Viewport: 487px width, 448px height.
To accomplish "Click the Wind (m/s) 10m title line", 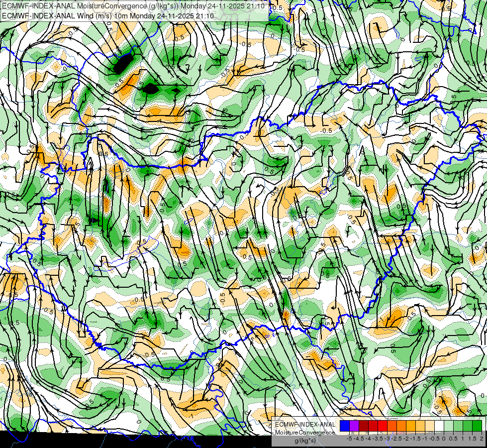I will 108,15.
